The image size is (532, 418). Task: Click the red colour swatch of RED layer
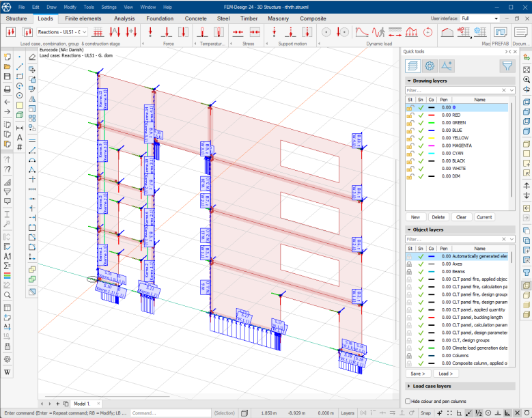(431, 115)
